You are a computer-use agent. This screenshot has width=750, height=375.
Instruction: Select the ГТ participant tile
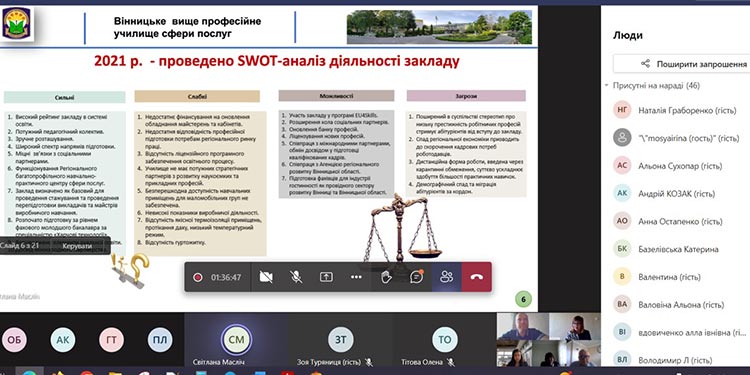[111, 340]
